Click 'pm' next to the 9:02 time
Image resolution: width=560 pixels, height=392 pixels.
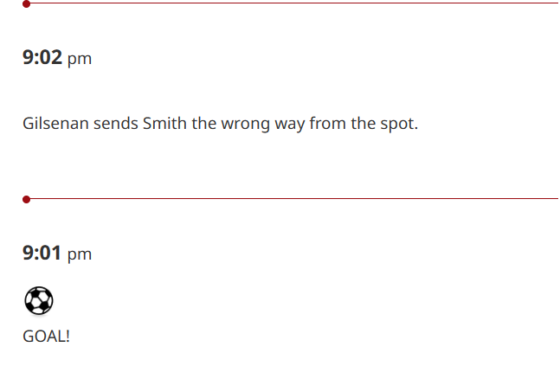coord(80,59)
